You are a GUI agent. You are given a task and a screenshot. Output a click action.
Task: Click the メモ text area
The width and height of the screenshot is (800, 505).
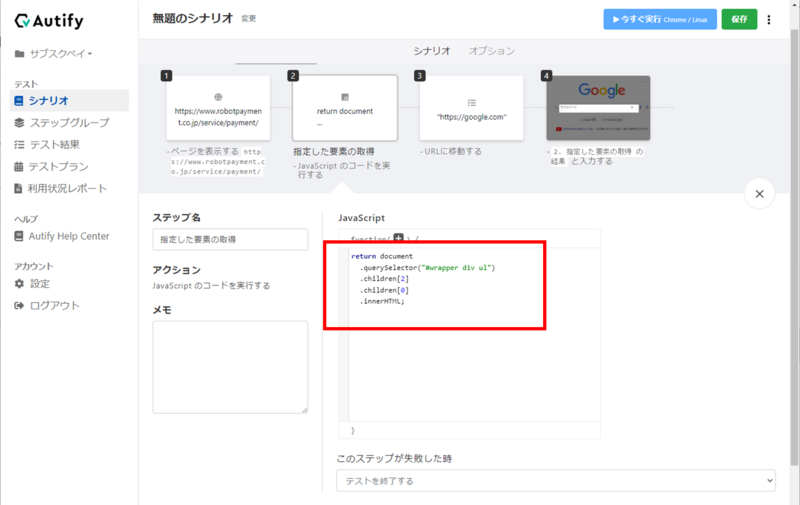pos(230,367)
